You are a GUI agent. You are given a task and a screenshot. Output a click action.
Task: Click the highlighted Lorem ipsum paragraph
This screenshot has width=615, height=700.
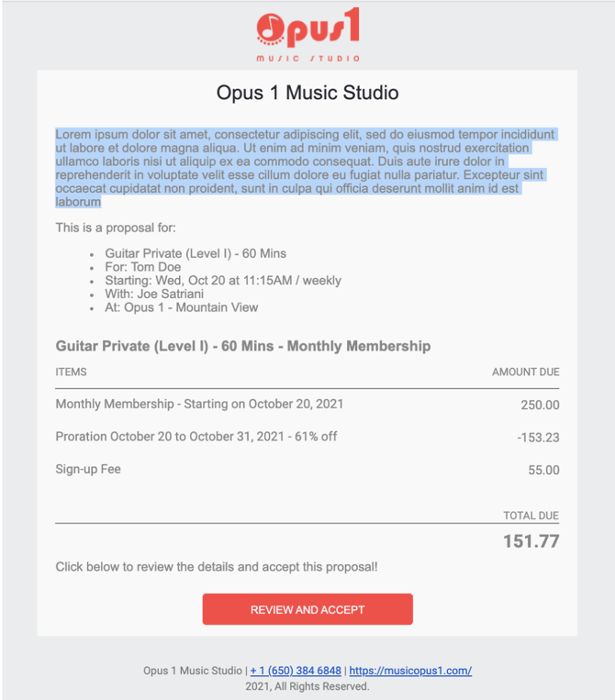(x=306, y=168)
